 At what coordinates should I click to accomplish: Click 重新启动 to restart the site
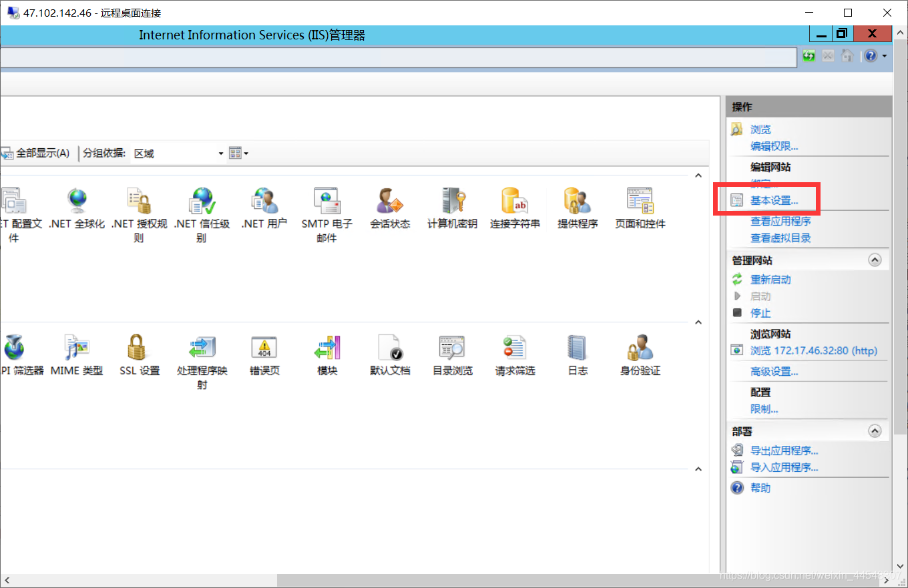pyautogui.click(x=770, y=280)
